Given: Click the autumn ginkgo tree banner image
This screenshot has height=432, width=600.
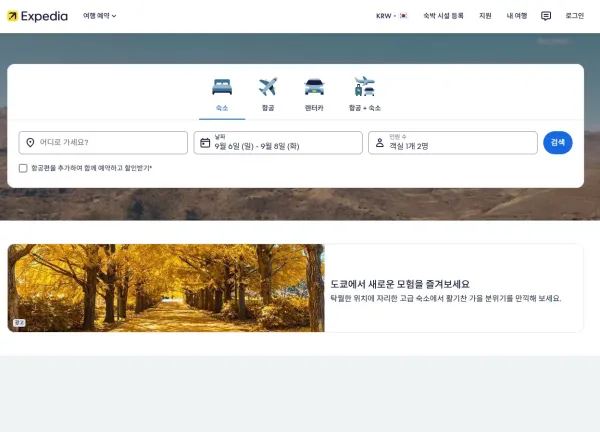Looking at the screenshot, I should (166, 288).
